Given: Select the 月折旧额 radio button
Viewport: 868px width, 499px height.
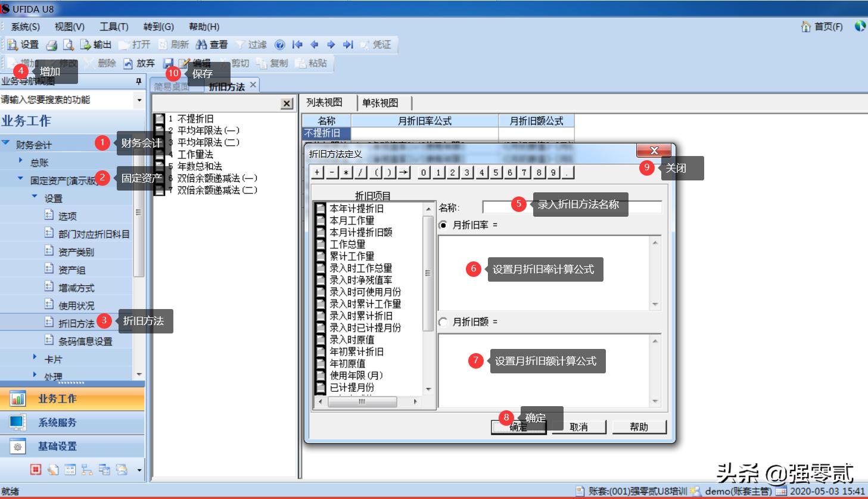Looking at the screenshot, I should (443, 322).
